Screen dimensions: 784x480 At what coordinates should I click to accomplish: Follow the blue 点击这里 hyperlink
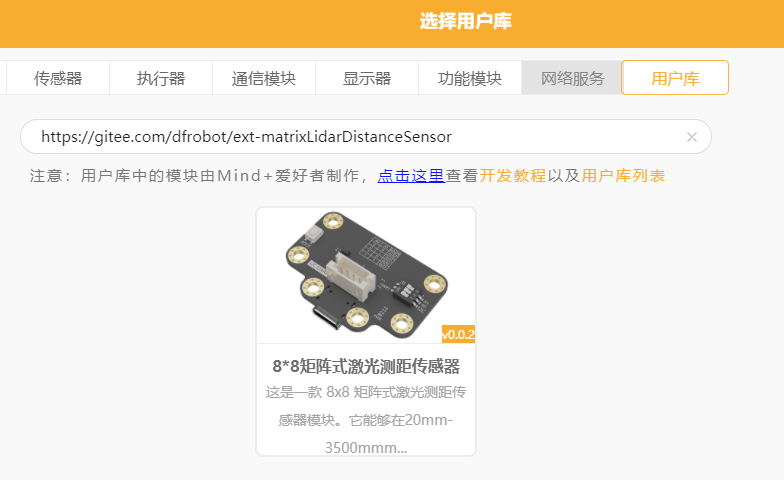(411, 176)
